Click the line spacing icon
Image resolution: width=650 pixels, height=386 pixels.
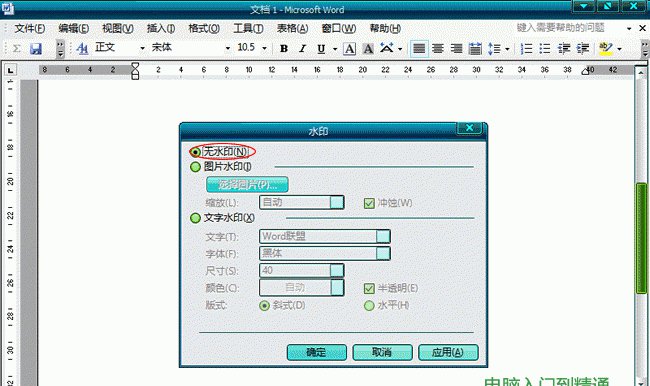click(x=494, y=49)
